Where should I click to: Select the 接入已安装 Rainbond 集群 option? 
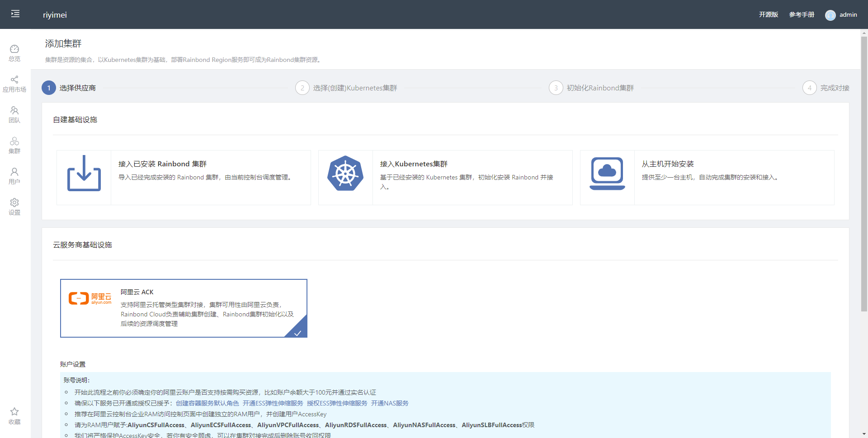[184, 178]
